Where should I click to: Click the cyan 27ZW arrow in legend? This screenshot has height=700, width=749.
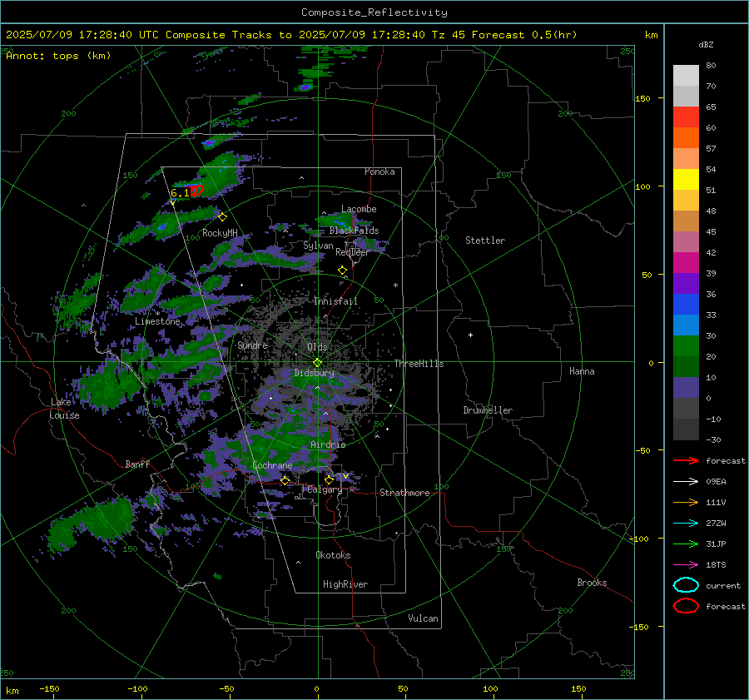pyautogui.click(x=686, y=524)
